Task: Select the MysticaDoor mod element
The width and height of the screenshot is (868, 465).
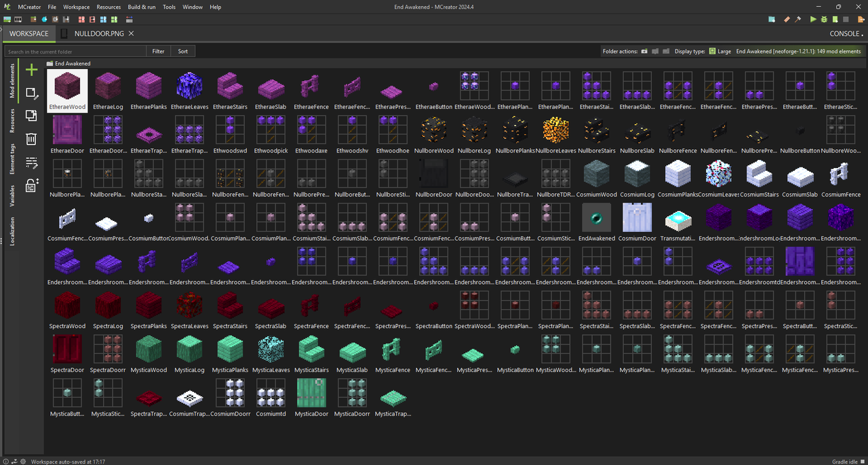Action: [311, 398]
